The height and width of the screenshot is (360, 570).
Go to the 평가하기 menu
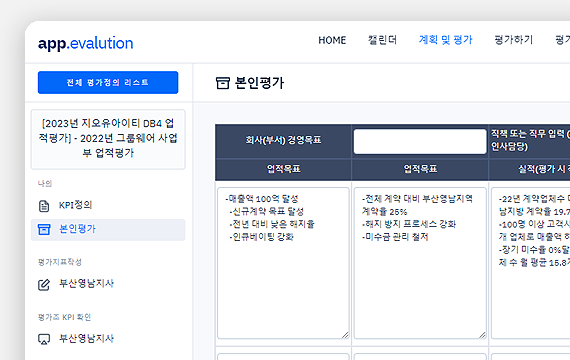coord(513,40)
